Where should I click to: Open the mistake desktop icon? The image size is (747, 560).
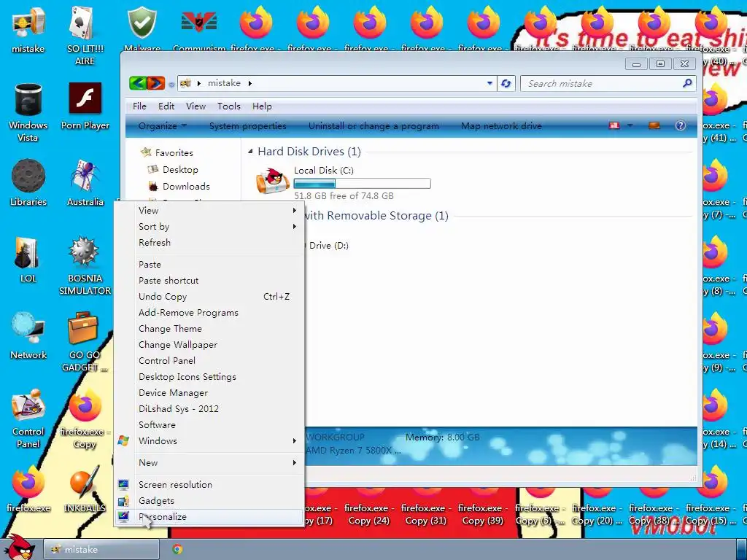point(28,29)
